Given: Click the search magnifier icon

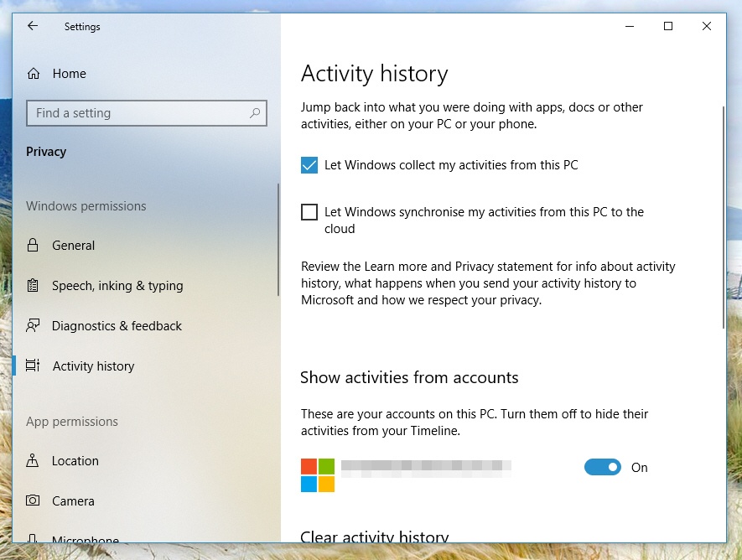Looking at the screenshot, I should point(255,113).
